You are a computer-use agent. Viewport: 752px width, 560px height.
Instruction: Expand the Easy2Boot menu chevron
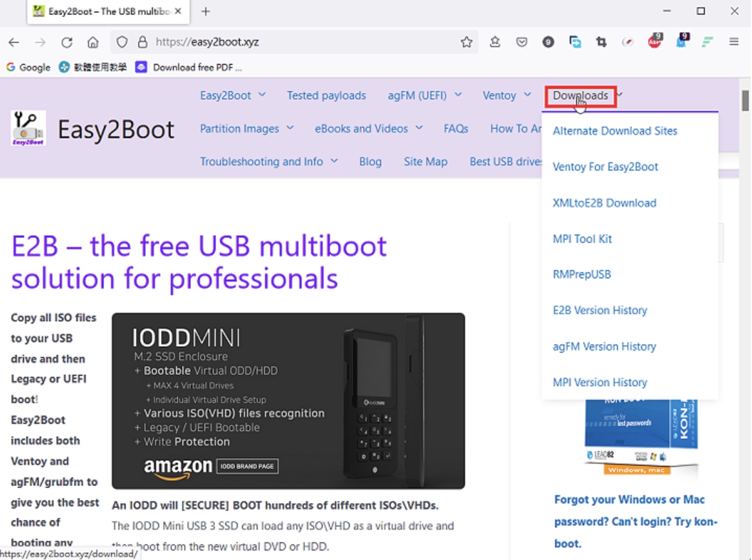click(262, 95)
